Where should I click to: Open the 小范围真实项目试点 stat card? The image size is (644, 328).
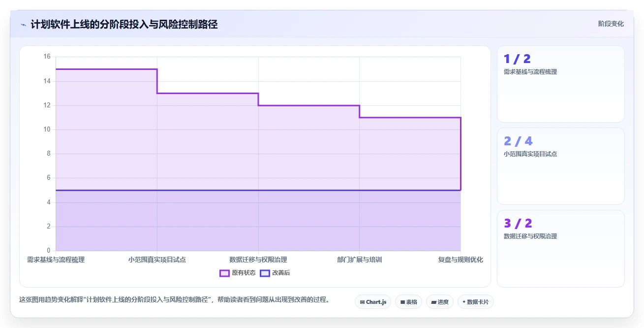pos(560,166)
